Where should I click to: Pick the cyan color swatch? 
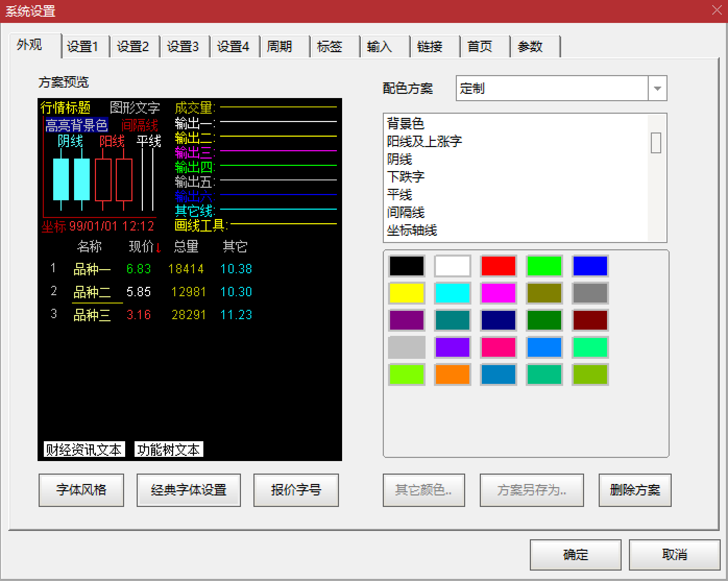click(x=453, y=293)
